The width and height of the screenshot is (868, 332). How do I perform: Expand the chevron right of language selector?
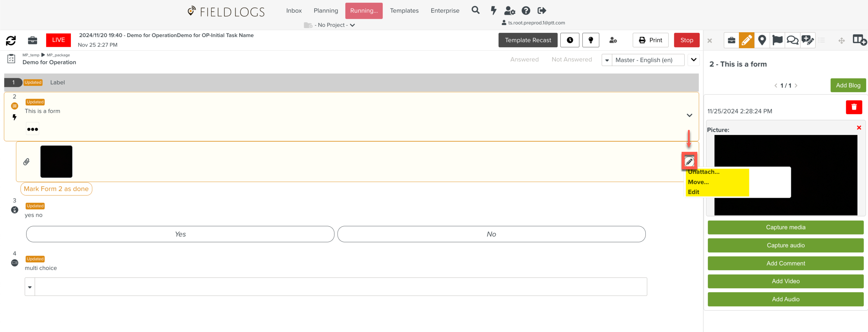[693, 60]
